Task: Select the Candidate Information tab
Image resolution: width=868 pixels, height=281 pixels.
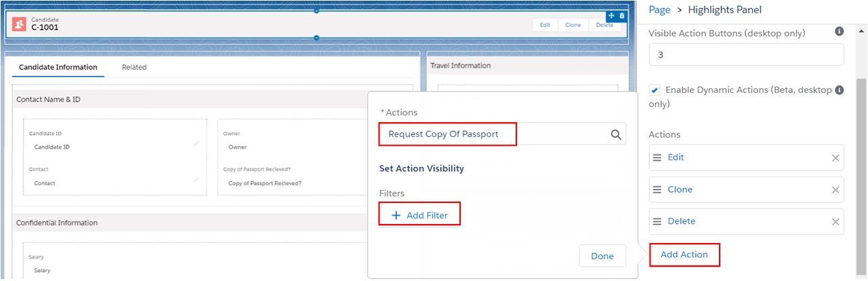Action: point(58,67)
